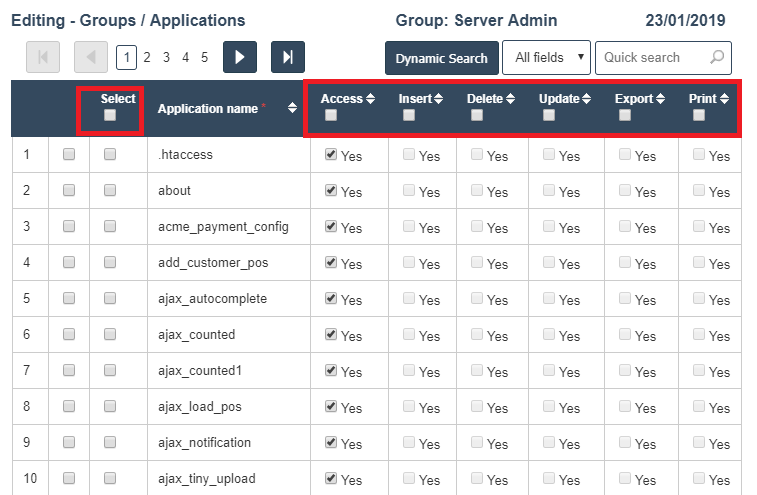The width and height of the screenshot is (757, 495).
Task: Check Insert for ajax_load_pos row
Action: point(409,406)
